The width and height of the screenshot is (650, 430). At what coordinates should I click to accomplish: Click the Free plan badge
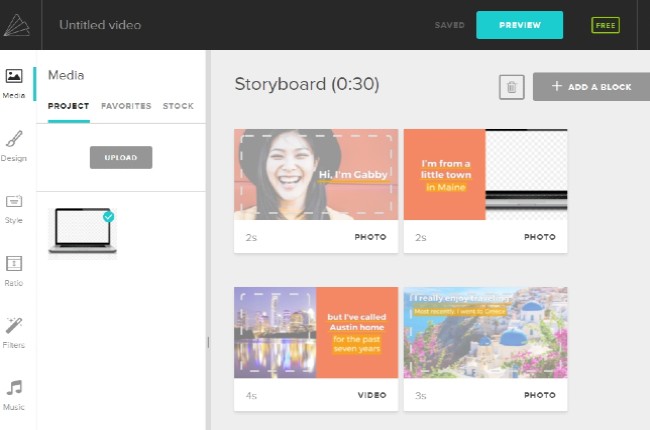click(605, 25)
